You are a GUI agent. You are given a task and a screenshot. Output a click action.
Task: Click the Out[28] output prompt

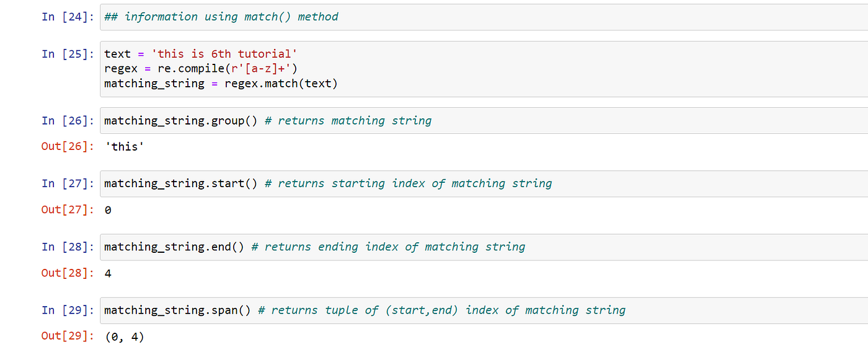pyautogui.click(x=67, y=273)
